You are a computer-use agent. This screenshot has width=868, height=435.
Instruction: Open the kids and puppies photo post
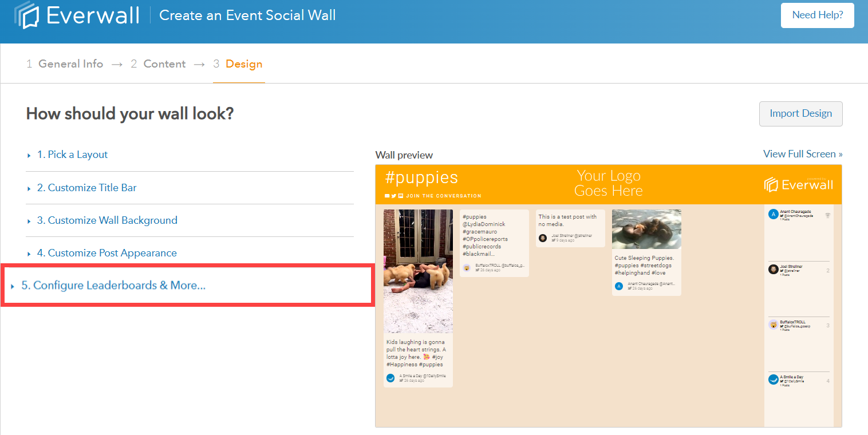[418, 271]
